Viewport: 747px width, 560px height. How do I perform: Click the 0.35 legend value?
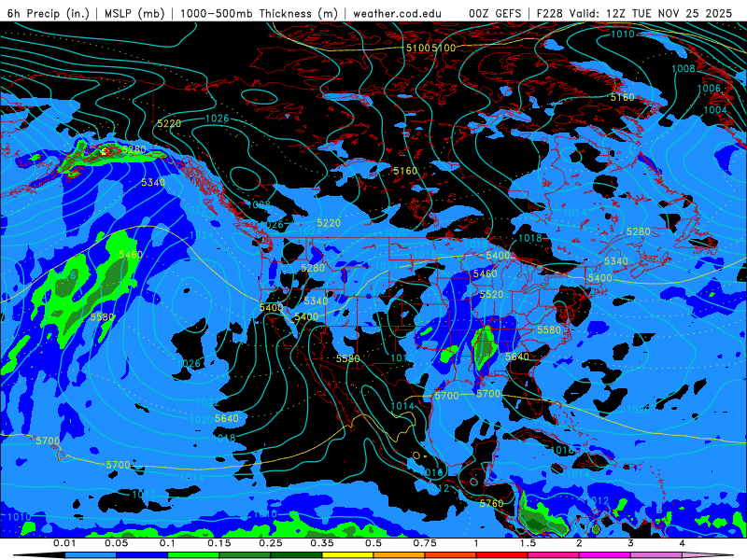(322, 543)
